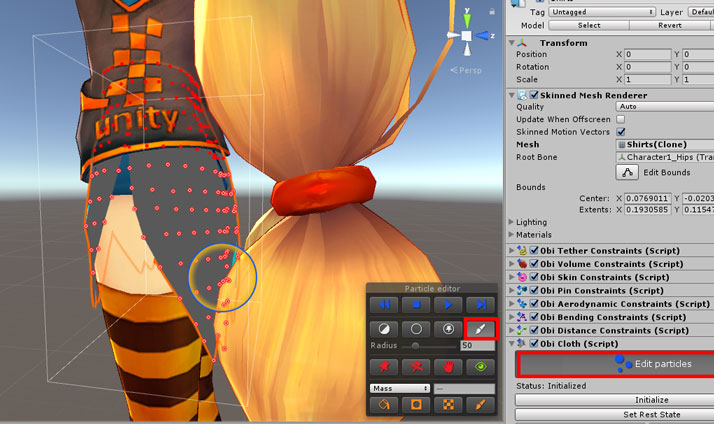Expand the Lighting section
This screenshot has height=424, width=714.
click(x=511, y=222)
